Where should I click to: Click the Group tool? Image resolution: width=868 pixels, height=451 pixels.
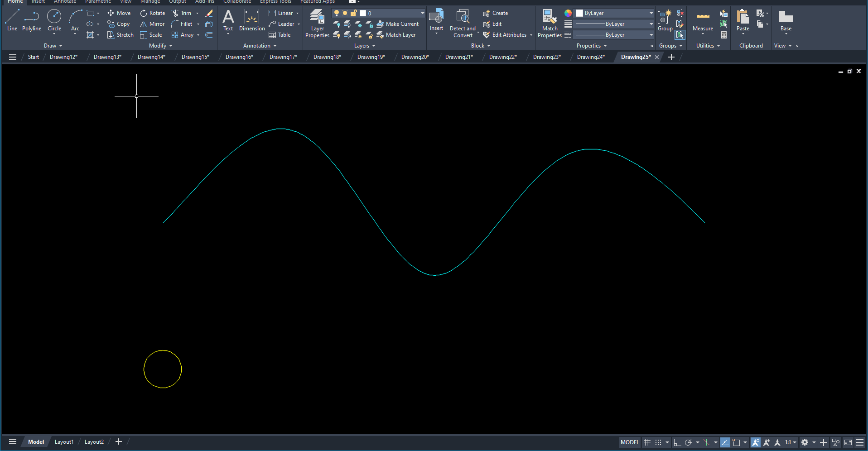[665, 21]
